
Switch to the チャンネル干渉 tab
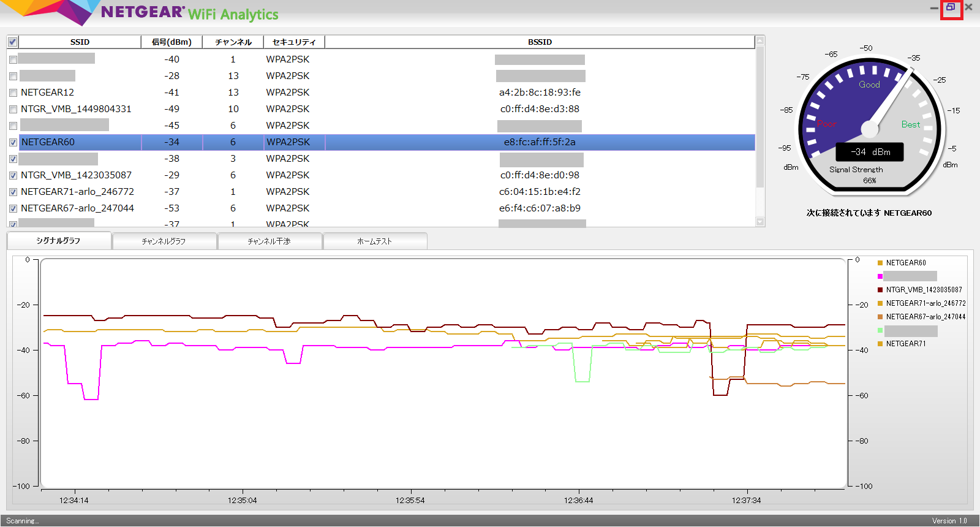pos(269,241)
